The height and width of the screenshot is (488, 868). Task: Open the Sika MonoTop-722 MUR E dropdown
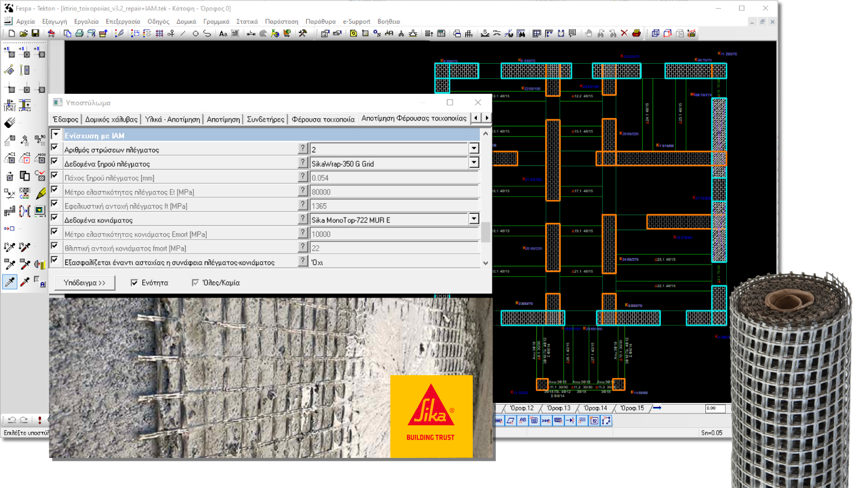coord(474,219)
